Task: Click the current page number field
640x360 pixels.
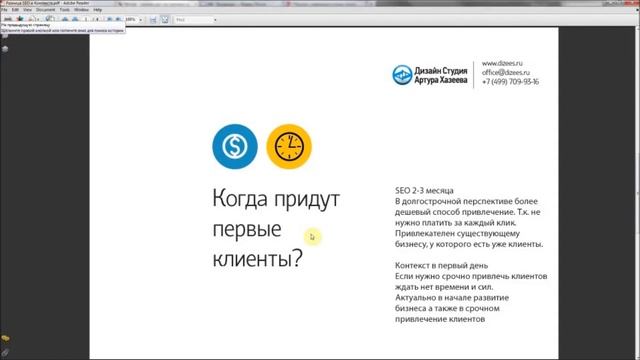Action: click(x=86, y=19)
